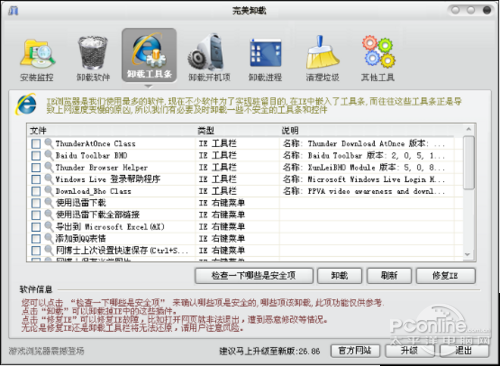Click the 卸载 uninstall button
Screen dimensions: 500x366
340,276
